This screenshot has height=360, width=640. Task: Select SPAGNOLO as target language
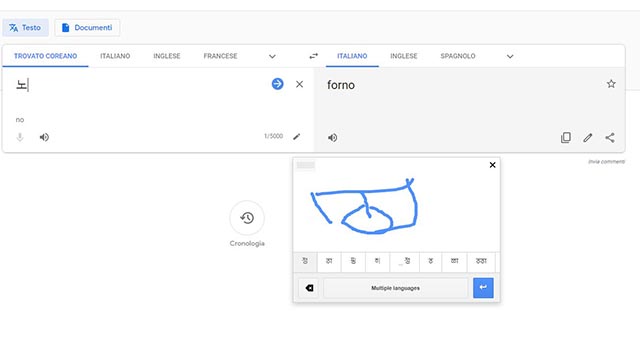coord(458,56)
